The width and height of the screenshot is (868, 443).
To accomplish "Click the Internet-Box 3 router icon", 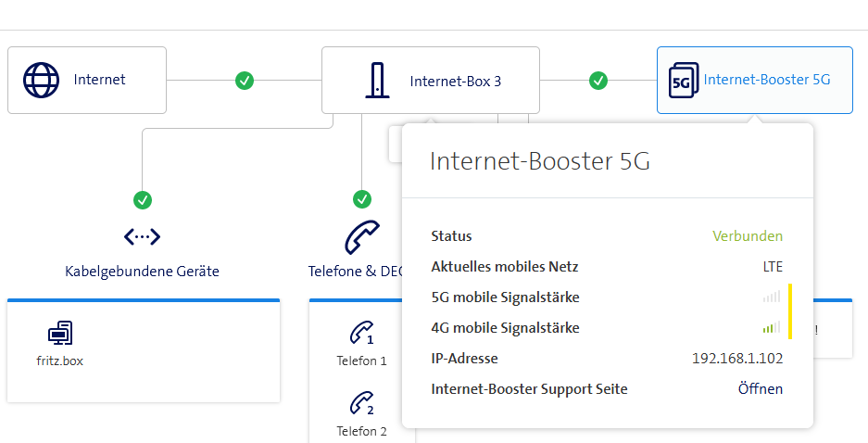I will [377, 81].
